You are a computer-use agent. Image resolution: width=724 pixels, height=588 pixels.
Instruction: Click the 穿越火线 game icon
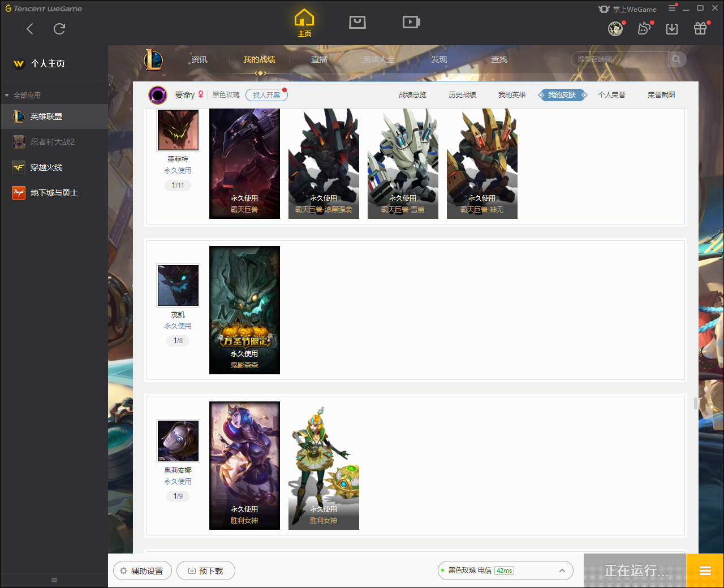(19, 167)
